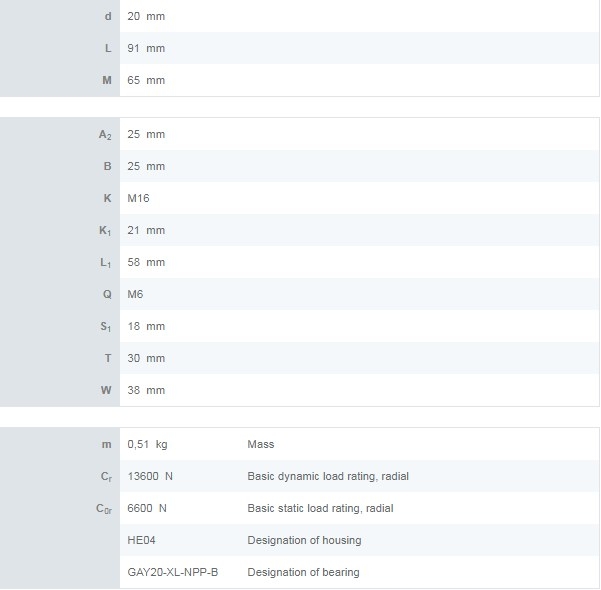The image size is (601, 590).
Task: Select the GAY20-XL-NPP-B bearing designation
Action: coord(173,572)
